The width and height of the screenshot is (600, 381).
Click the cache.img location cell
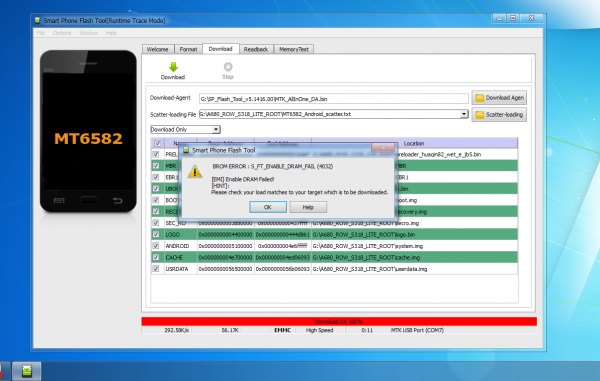click(x=414, y=257)
